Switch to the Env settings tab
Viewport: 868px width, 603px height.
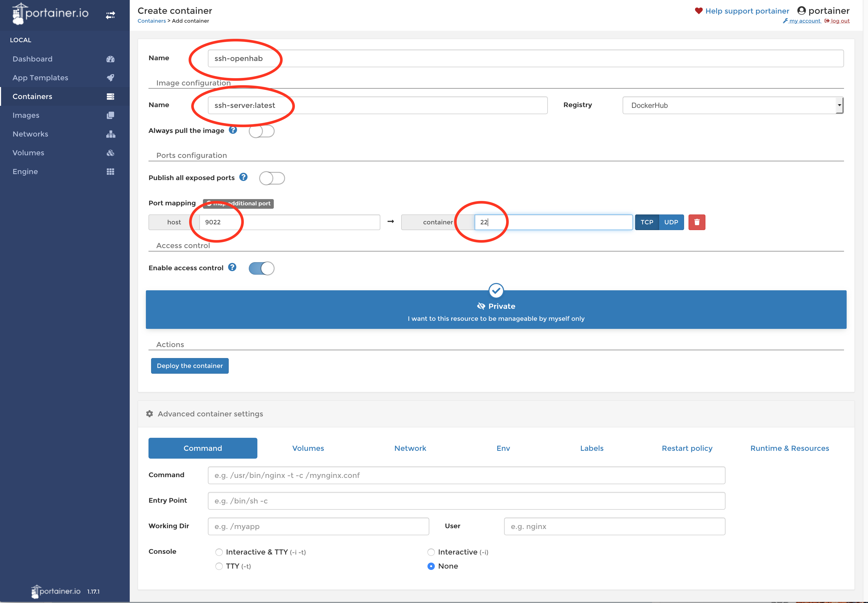point(503,448)
